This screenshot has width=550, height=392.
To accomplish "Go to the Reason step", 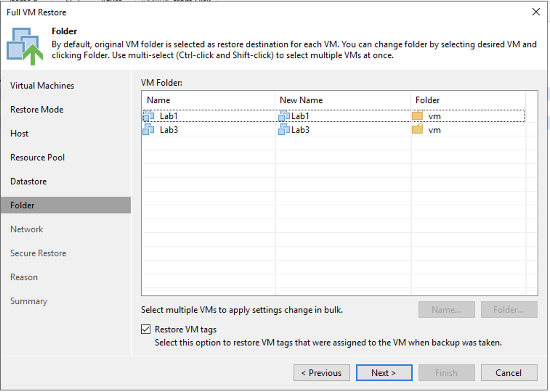I will (x=24, y=277).
